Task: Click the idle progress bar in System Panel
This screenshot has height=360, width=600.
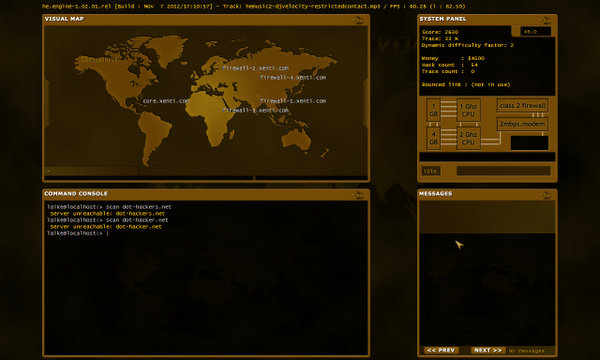Action: click(503, 171)
